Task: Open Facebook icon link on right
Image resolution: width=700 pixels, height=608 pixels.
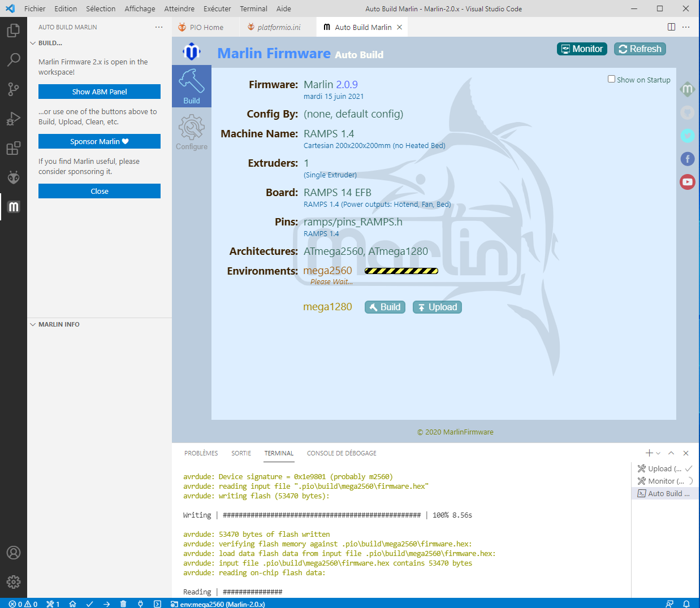Action: (687, 159)
